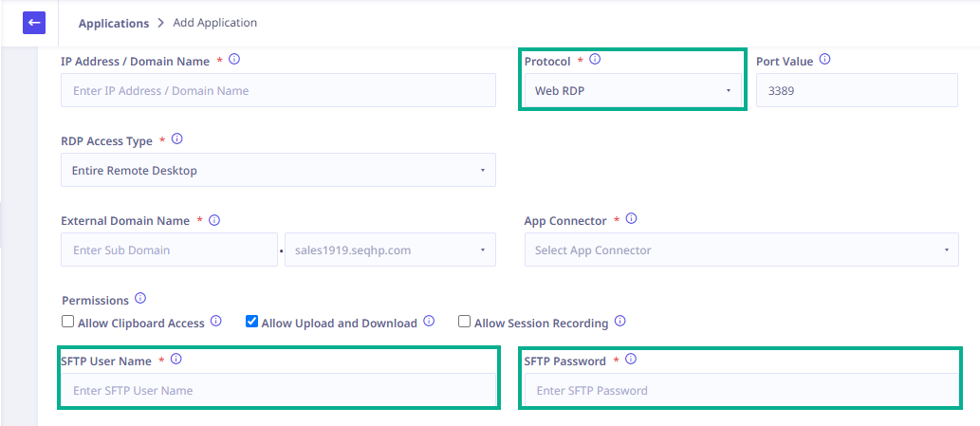Click info icon next to Protocol label

coord(595,60)
